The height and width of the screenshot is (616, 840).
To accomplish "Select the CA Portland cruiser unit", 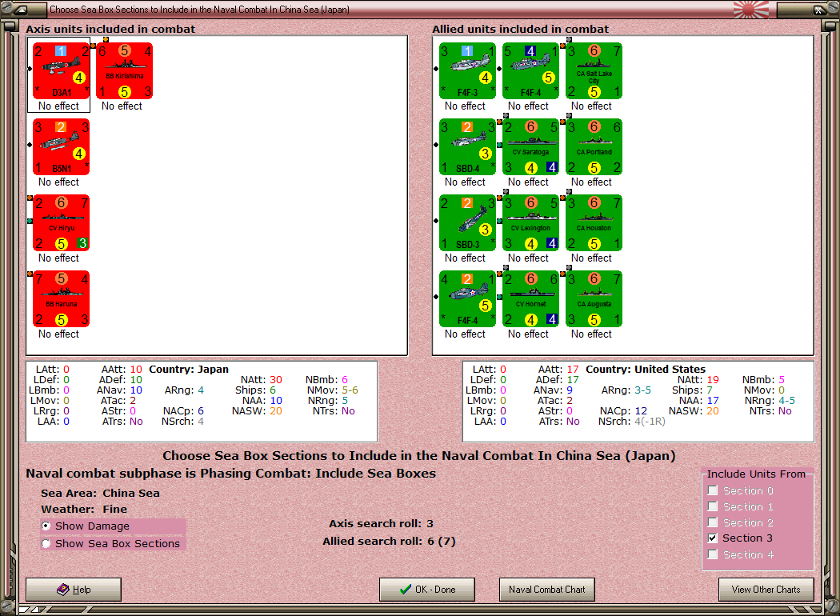I will pos(594,147).
